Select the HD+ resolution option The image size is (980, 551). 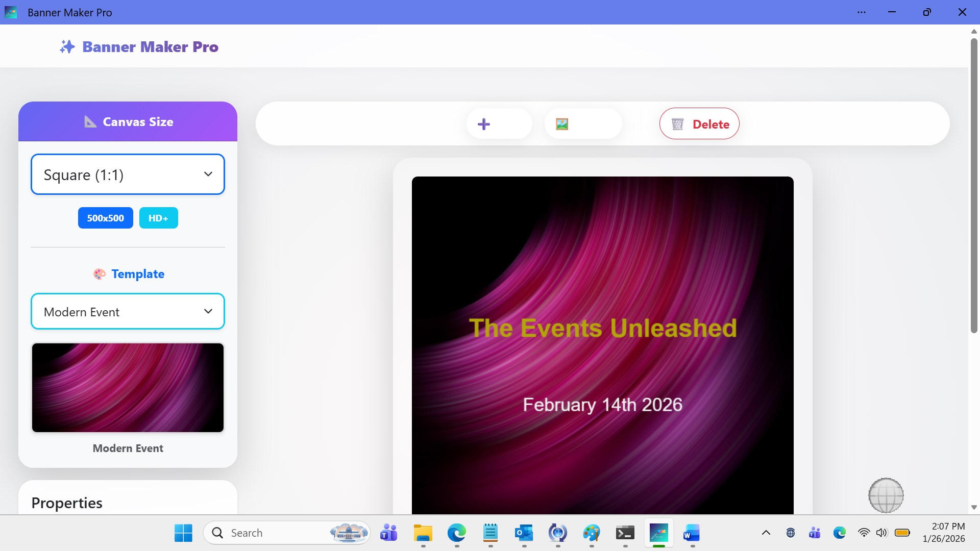point(158,218)
